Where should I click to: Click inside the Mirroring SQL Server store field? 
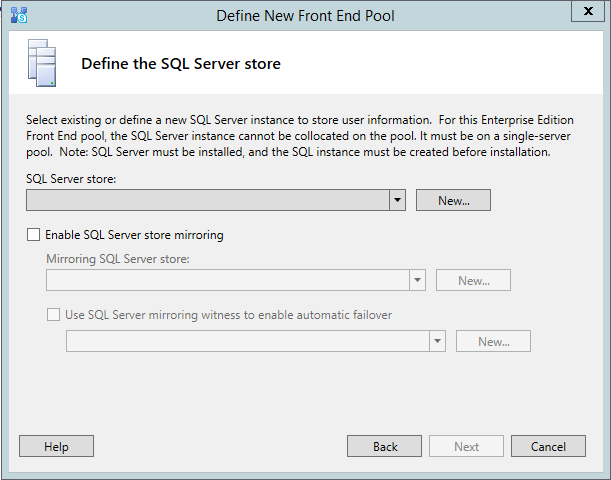[x=227, y=280]
